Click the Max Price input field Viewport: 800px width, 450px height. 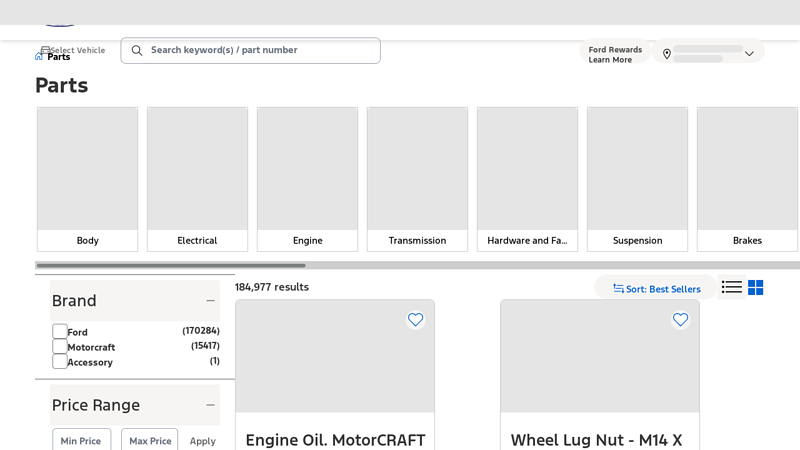(149, 440)
